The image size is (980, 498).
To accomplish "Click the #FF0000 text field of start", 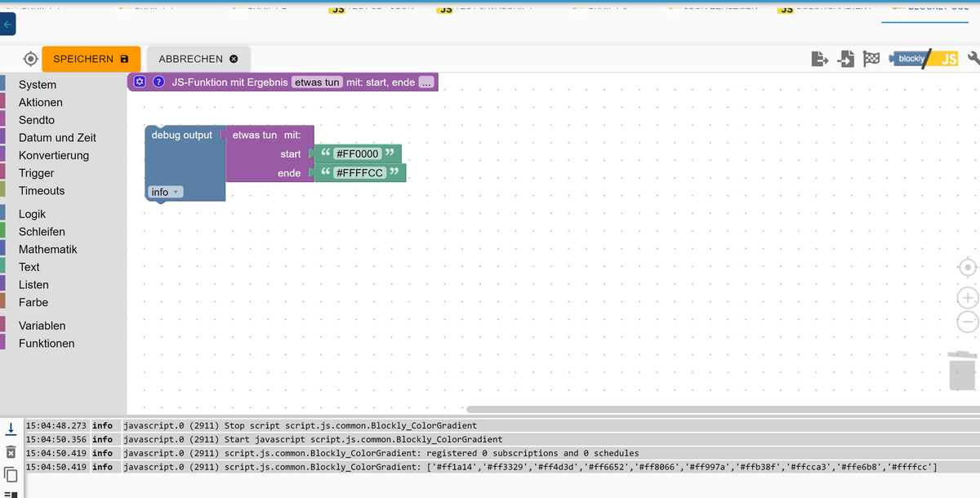I will [358, 153].
